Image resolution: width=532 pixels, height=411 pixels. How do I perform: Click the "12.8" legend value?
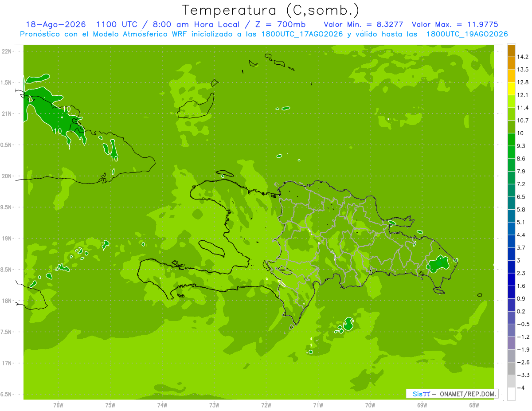coord(523,82)
